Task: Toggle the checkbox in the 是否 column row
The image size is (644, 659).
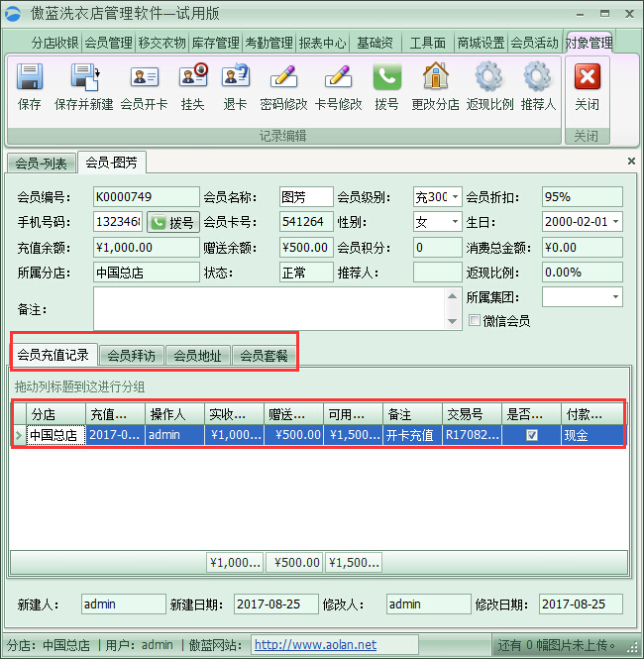Action: [532, 435]
